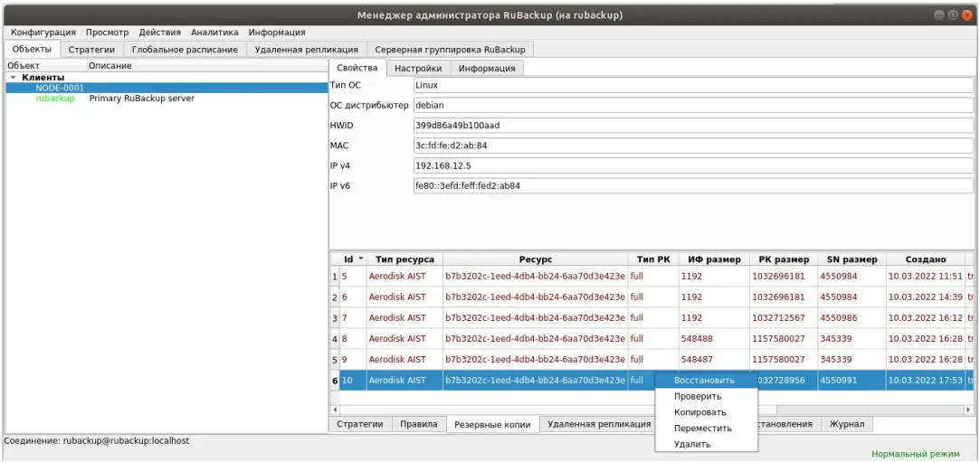Image resolution: width=980 pixels, height=462 pixels.
Task: Click the Описание column header
Action: [206, 66]
